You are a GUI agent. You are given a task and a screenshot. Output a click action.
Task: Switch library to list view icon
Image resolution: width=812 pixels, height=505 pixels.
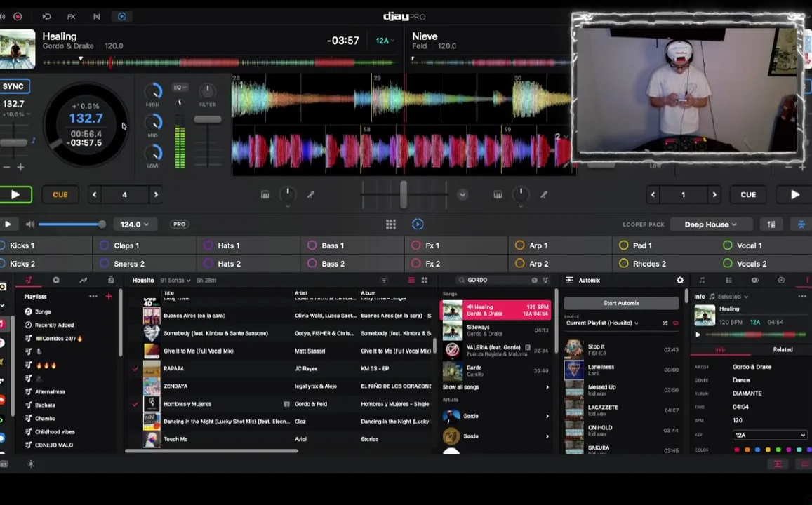411,280
